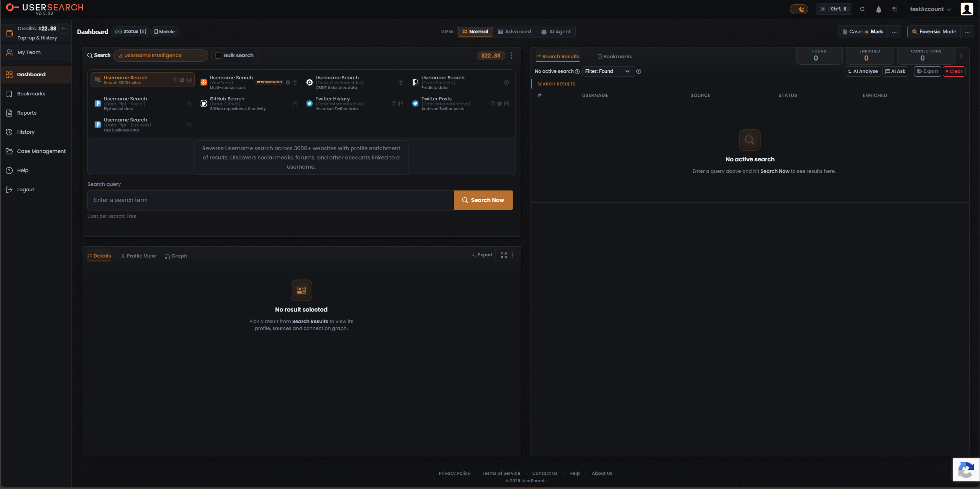
Task: Expand the testAccount user menu
Action: (x=931, y=9)
